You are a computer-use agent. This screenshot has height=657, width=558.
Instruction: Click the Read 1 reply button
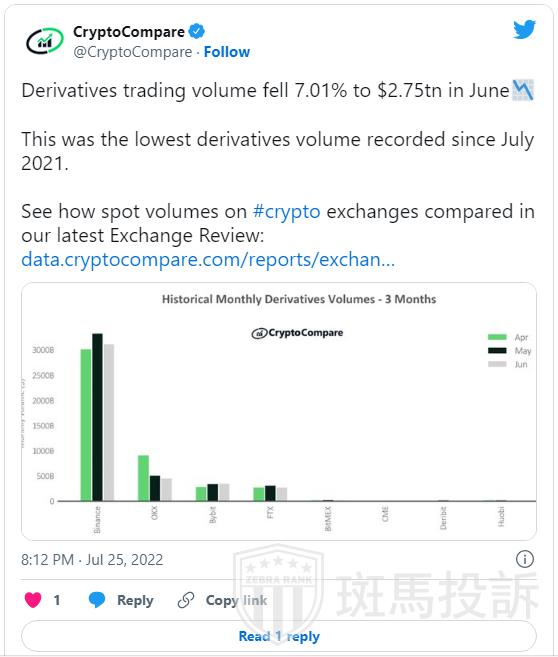279,636
